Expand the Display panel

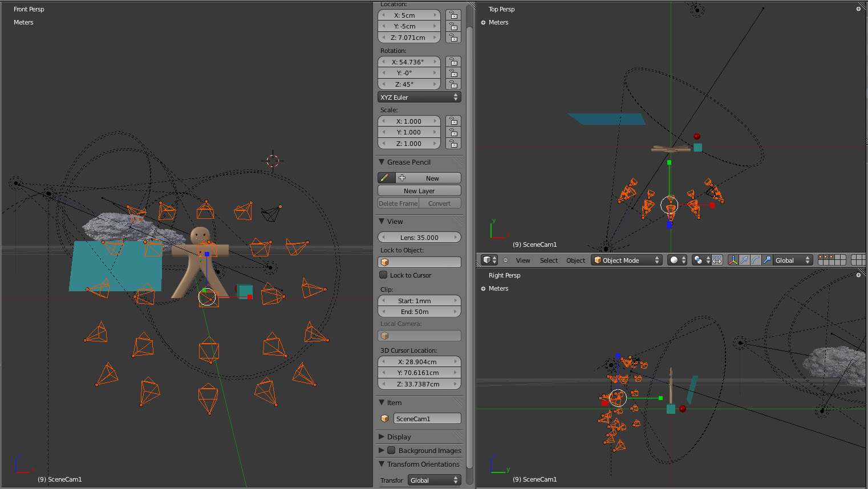click(399, 437)
